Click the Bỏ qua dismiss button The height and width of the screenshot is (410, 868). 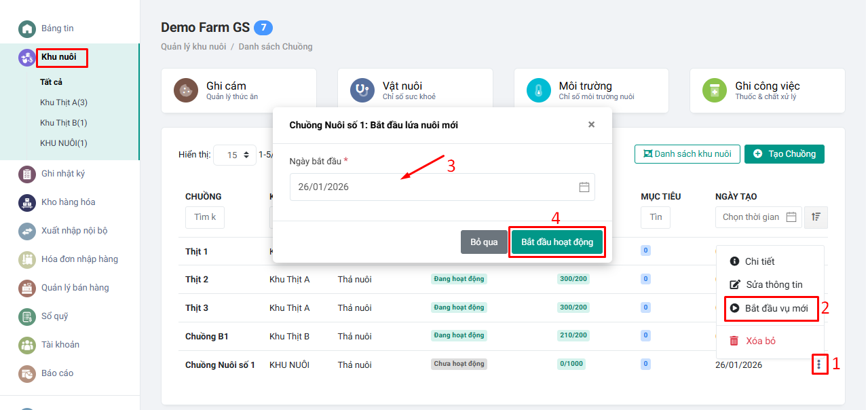(484, 242)
